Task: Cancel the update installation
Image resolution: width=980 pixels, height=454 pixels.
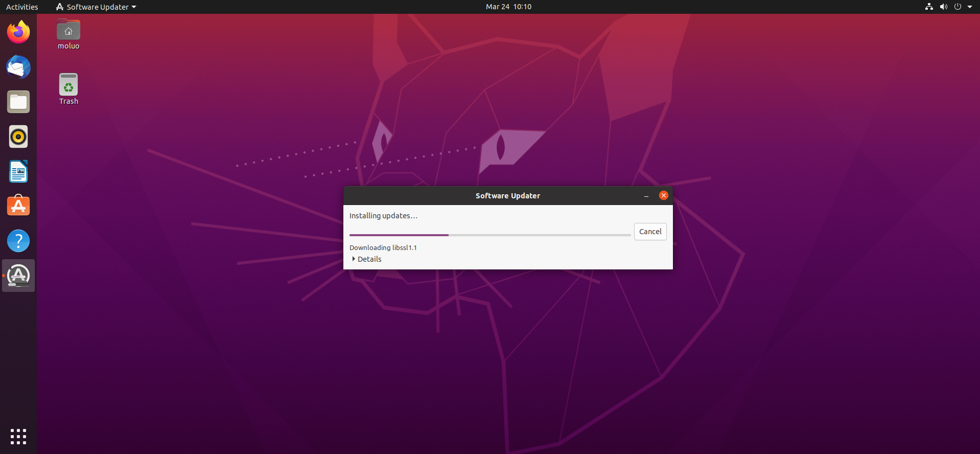Action: click(x=650, y=232)
